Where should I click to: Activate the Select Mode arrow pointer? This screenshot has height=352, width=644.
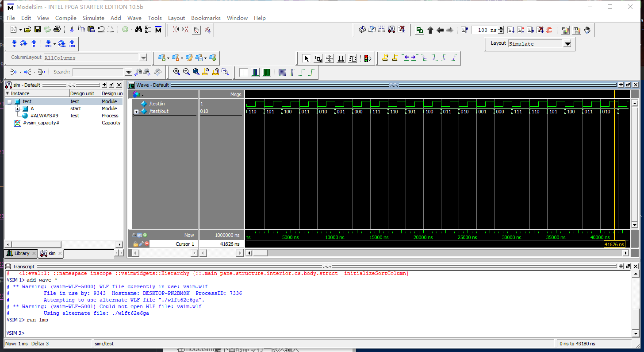tap(307, 58)
